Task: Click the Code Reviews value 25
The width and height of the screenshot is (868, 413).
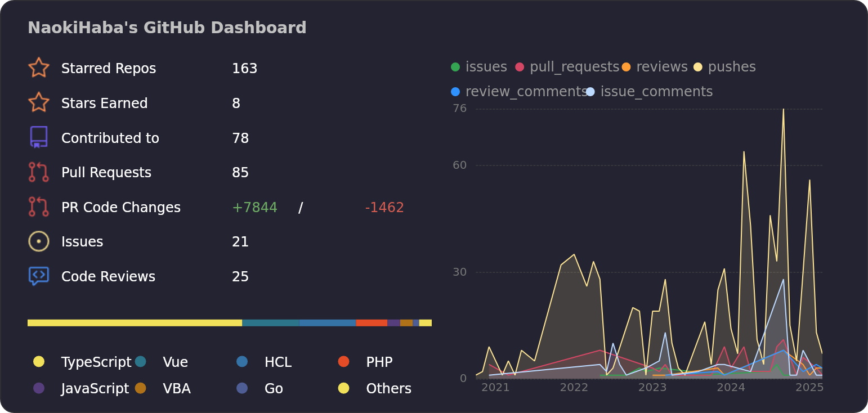Action: pyautogui.click(x=240, y=277)
